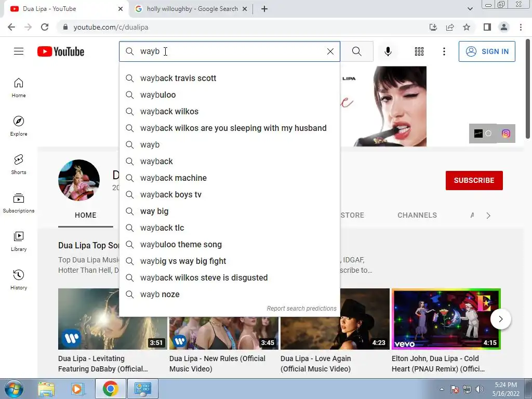This screenshot has height=399, width=532.
Task: Go back with the browser back arrow
Action: click(11, 27)
